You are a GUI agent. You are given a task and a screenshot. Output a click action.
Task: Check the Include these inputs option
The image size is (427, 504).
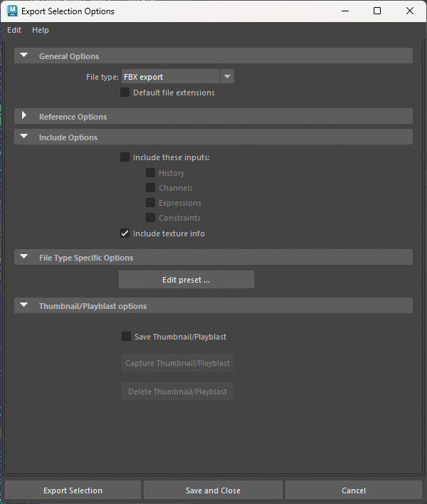(125, 157)
